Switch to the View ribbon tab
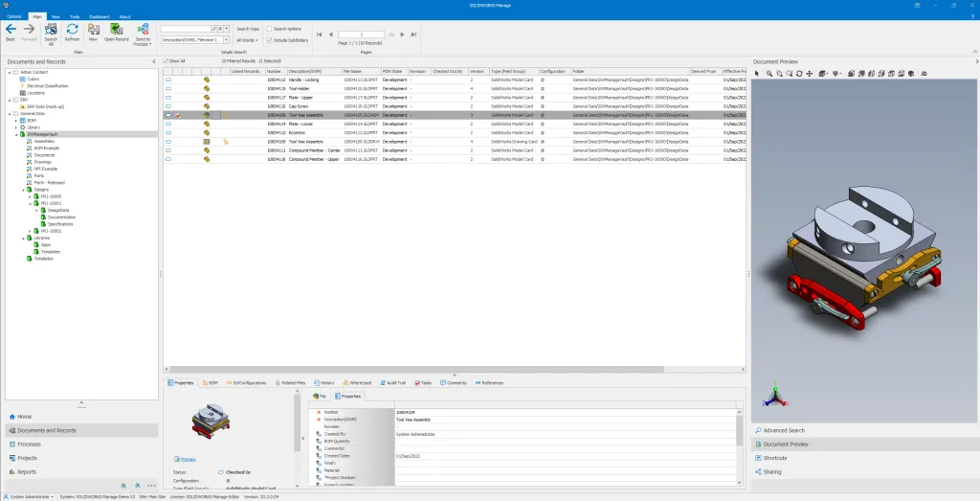This screenshot has height=501, width=980. [x=56, y=17]
